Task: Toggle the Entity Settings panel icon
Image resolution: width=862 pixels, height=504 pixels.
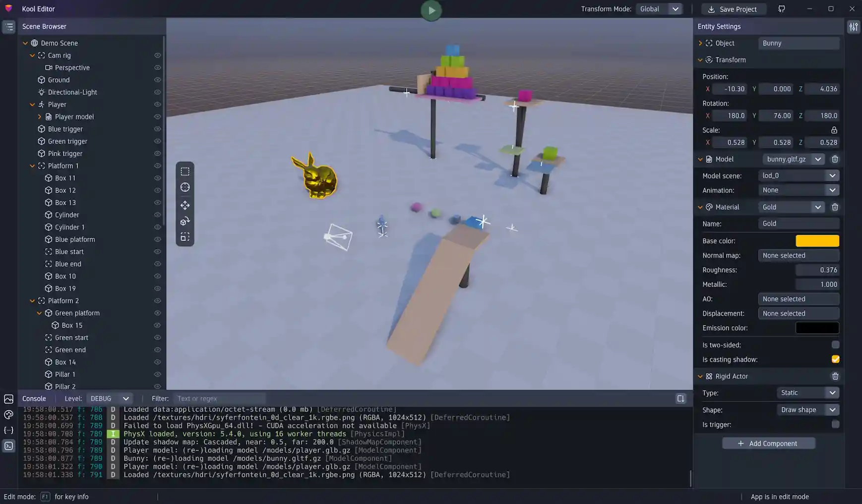Action: [853, 27]
